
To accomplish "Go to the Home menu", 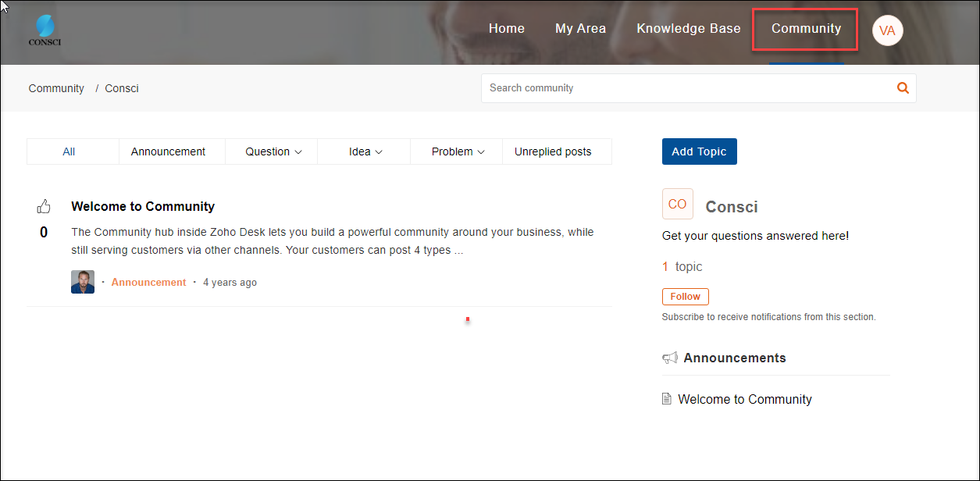I will (507, 29).
